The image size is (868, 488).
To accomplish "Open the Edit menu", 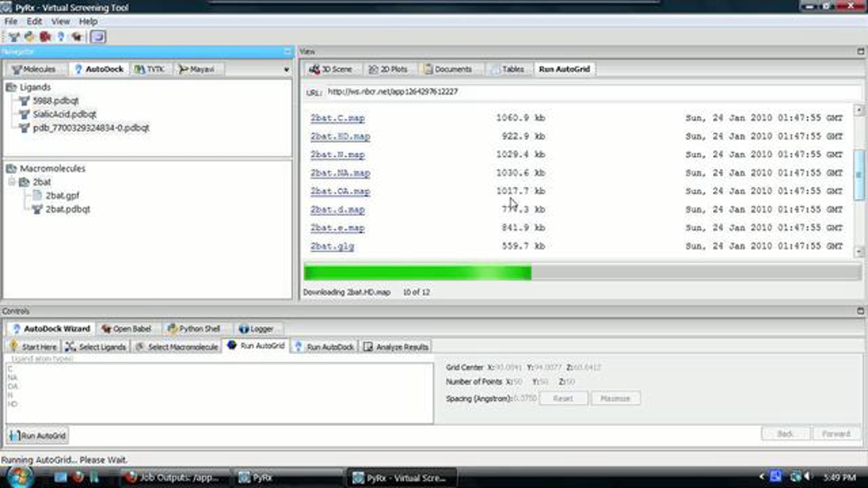I will (x=34, y=21).
